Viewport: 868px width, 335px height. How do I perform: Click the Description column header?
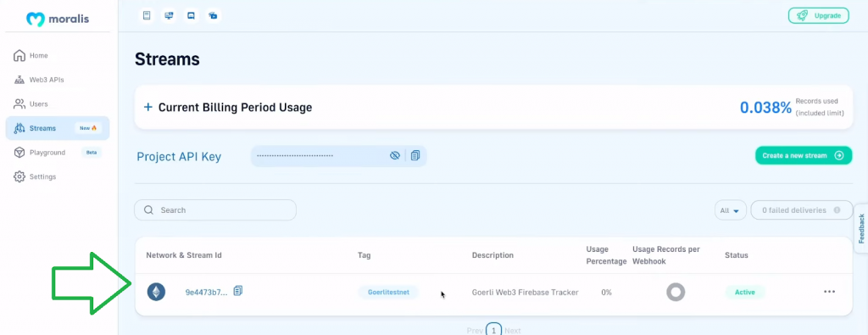pyautogui.click(x=492, y=255)
